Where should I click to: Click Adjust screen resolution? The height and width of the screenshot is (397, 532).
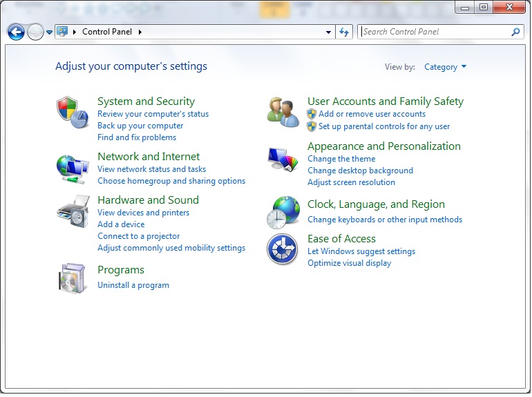[x=351, y=182]
